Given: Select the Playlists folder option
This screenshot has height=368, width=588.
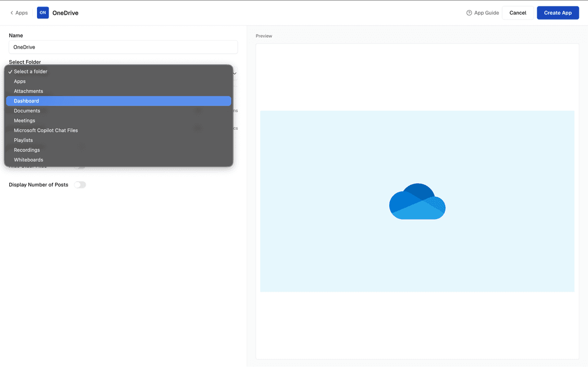Looking at the screenshot, I should tap(119, 140).
